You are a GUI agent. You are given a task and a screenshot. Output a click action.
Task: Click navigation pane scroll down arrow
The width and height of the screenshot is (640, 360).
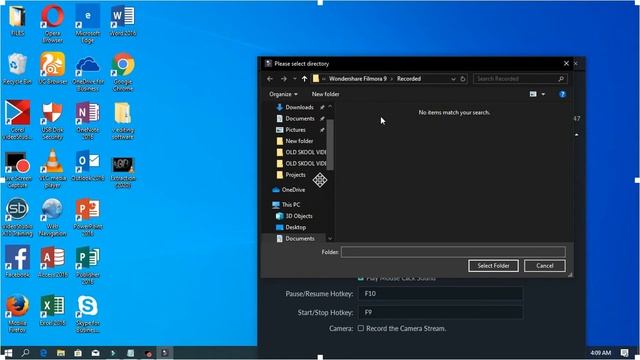pyautogui.click(x=330, y=239)
